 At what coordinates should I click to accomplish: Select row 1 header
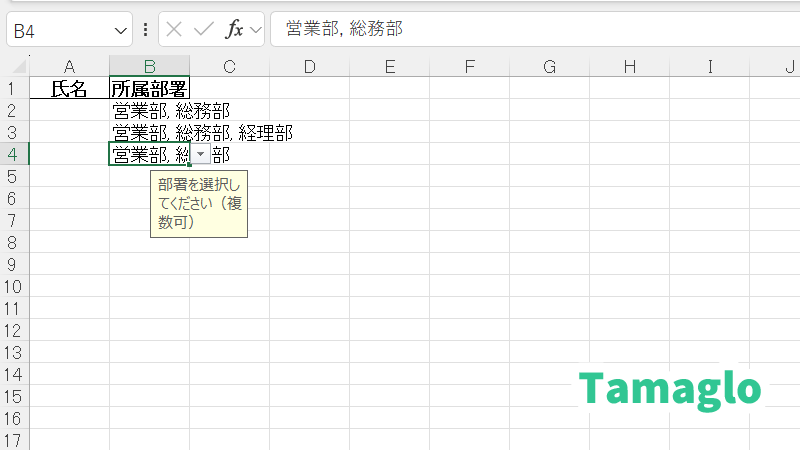[14, 88]
